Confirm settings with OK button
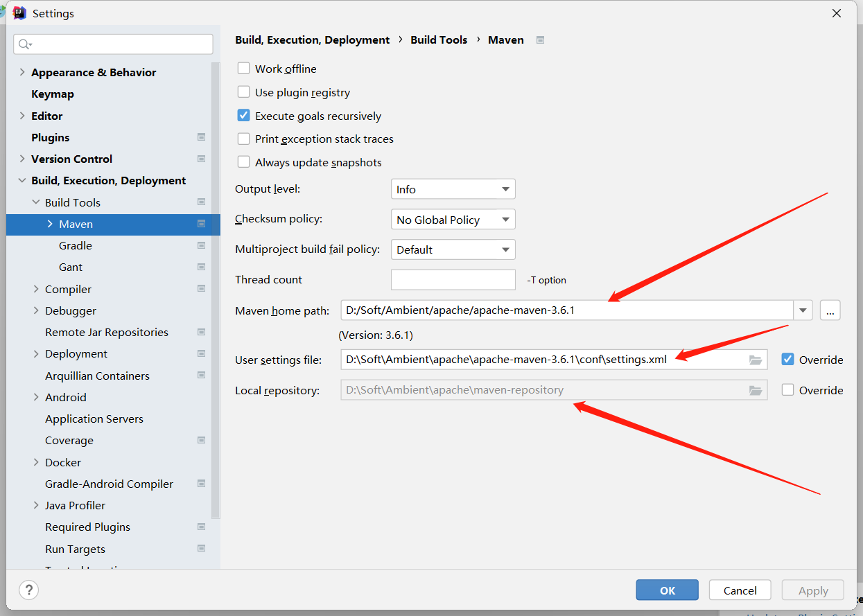Image resolution: width=863 pixels, height=616 pixels. pyautogui.click(x=668, y=590)
